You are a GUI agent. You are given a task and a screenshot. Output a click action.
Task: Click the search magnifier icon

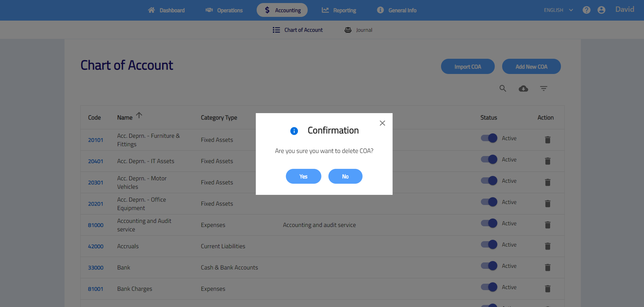tap(503, 88)
